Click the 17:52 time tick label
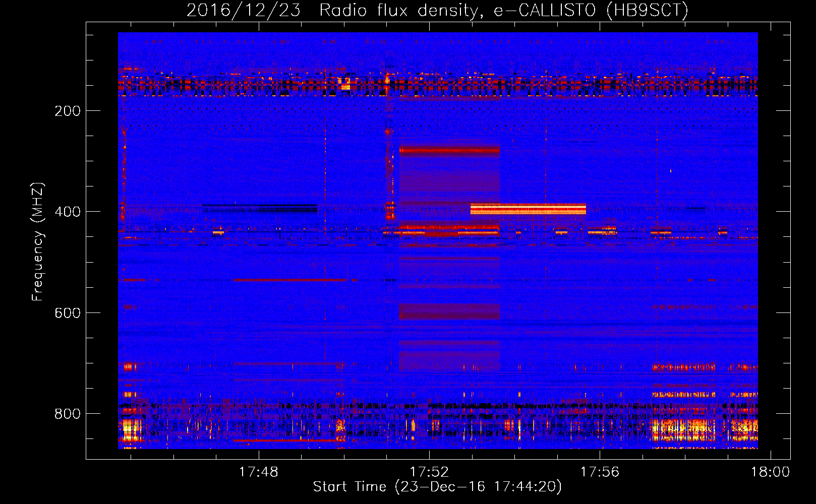 (429, 472)
